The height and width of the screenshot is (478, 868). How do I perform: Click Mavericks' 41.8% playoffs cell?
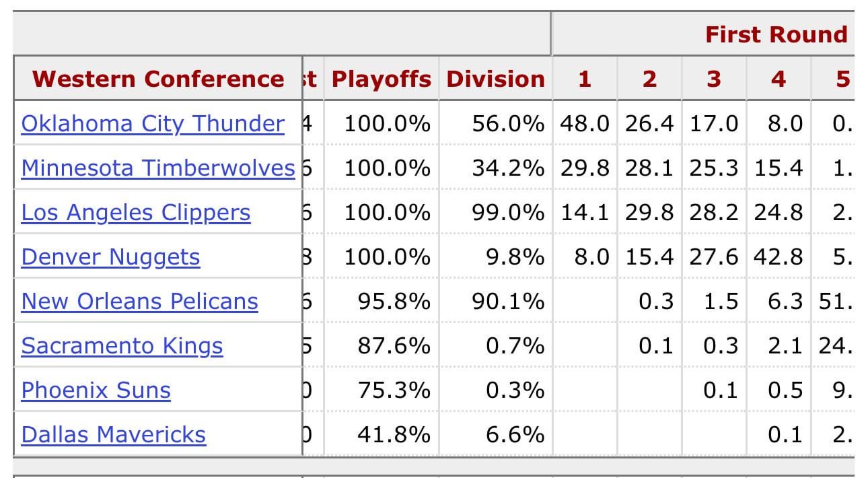394,434
